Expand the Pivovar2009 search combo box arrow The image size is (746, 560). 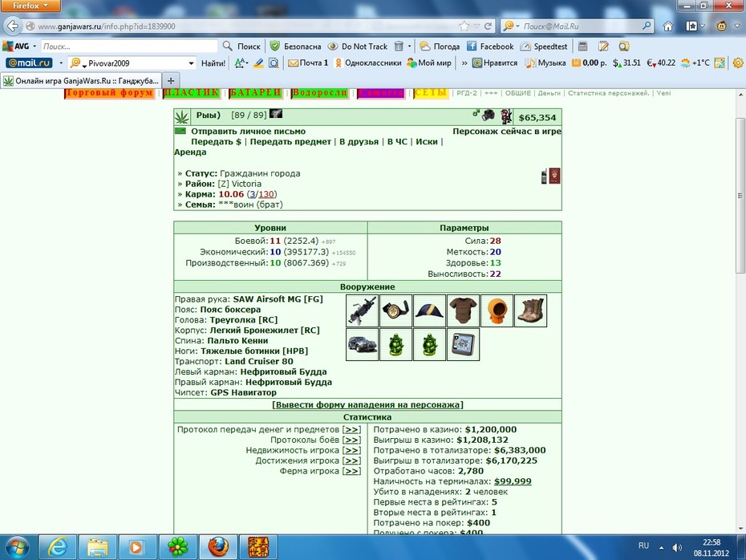191,63
